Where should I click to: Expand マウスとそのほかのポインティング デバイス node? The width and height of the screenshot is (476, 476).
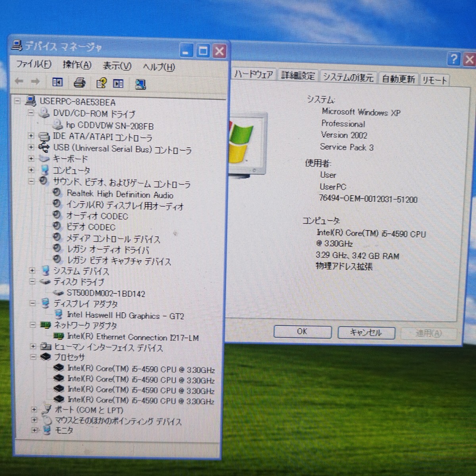35,420
